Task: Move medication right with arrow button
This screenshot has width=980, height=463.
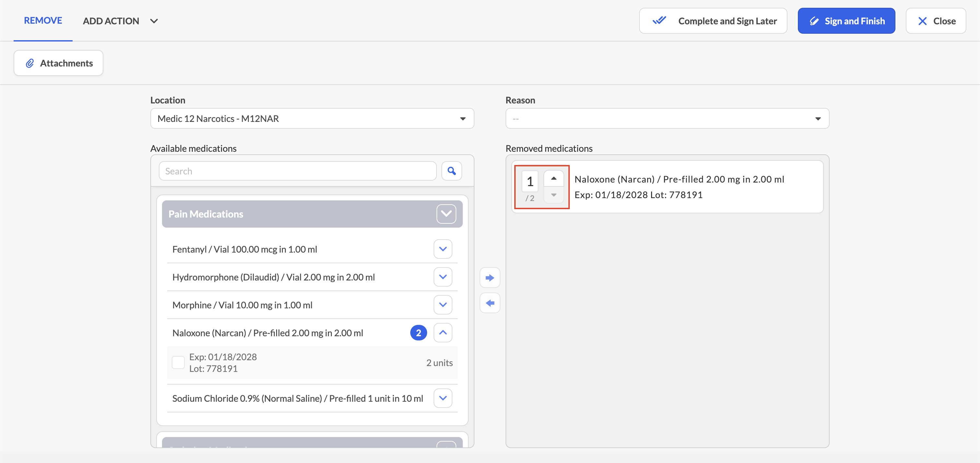Action: click(490, 278)
